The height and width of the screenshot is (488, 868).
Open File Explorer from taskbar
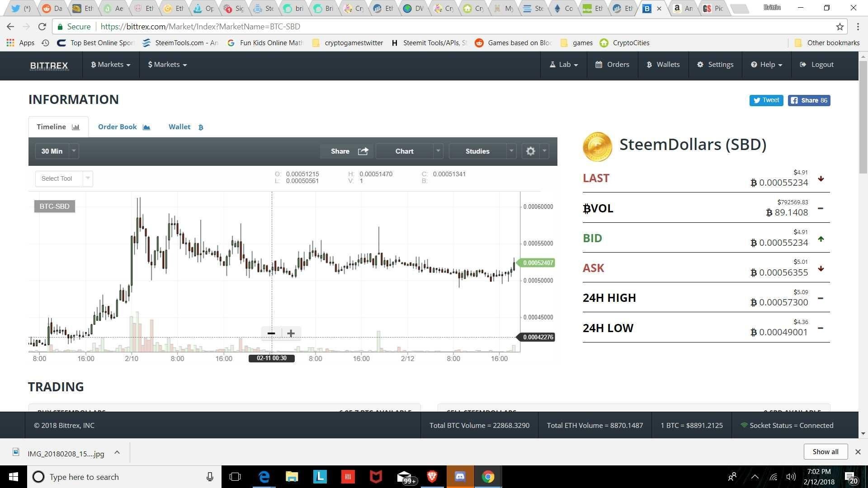tap(292, 477)
